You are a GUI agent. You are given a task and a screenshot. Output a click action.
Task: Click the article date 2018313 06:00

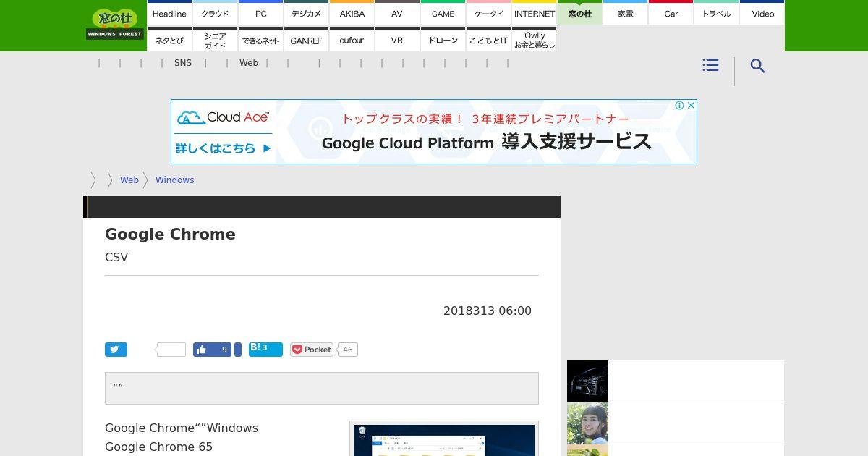(488, 311)
